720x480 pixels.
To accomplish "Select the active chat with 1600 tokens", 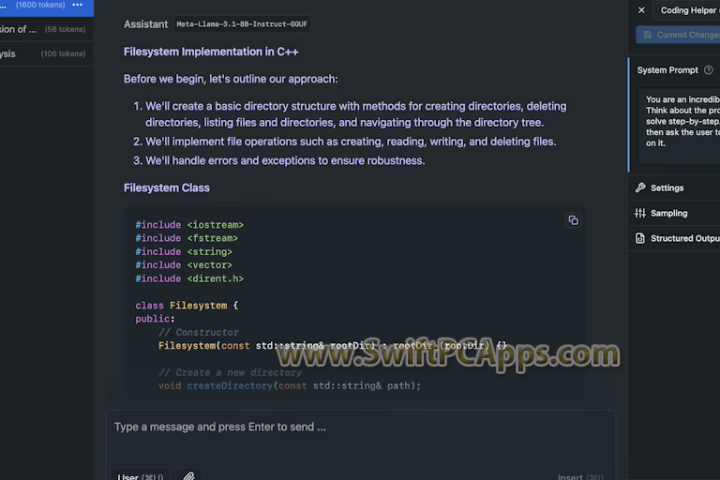I will pyautogui.click(x=47, y=6).
